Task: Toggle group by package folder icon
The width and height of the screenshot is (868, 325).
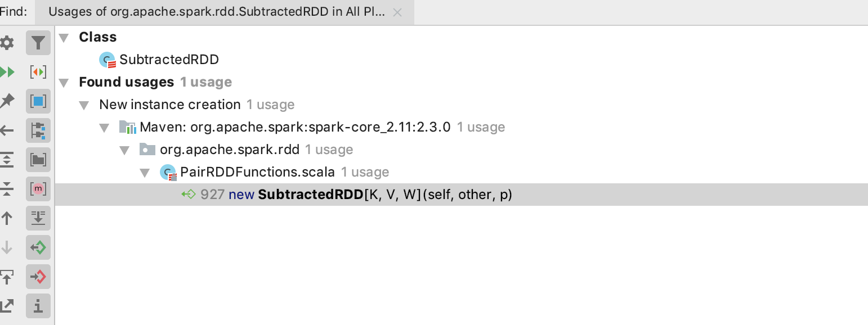Action: click(x=38, y=160)
